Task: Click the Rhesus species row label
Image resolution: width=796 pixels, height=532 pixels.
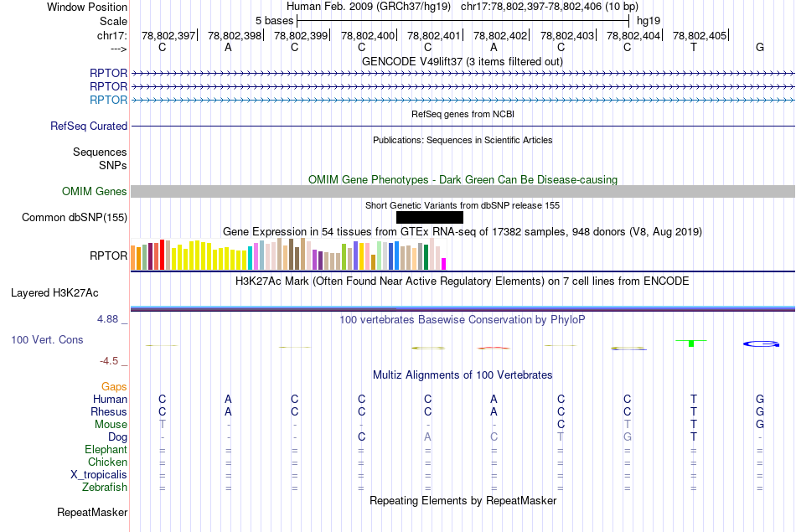Action: [x=109, y=411]
